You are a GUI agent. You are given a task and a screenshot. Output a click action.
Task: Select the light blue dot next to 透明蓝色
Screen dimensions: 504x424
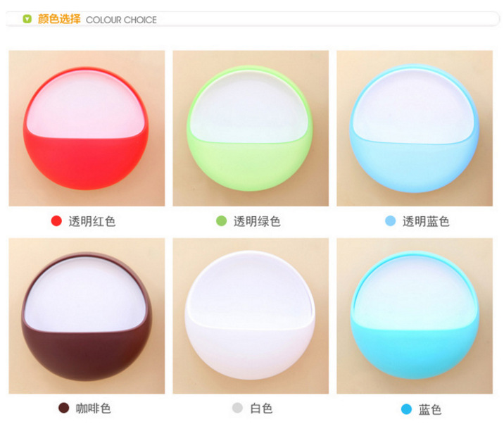390,221
